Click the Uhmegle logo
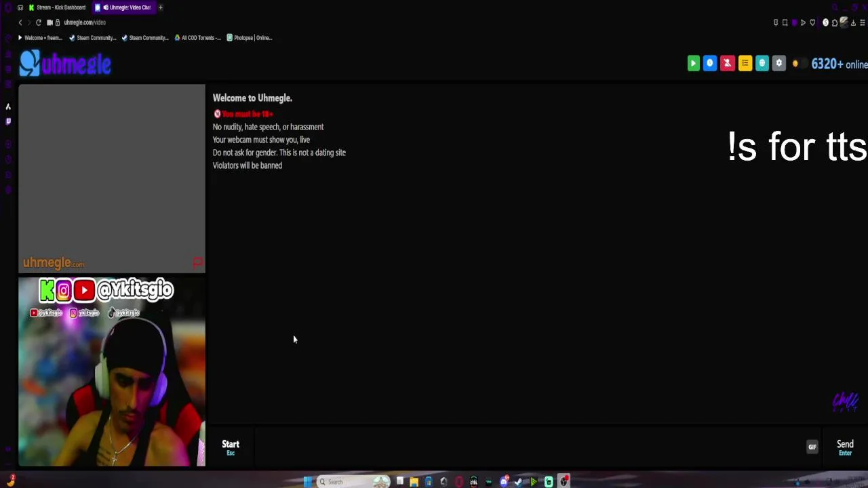Screen dimensions: 868x488 [x=65, y=64]
